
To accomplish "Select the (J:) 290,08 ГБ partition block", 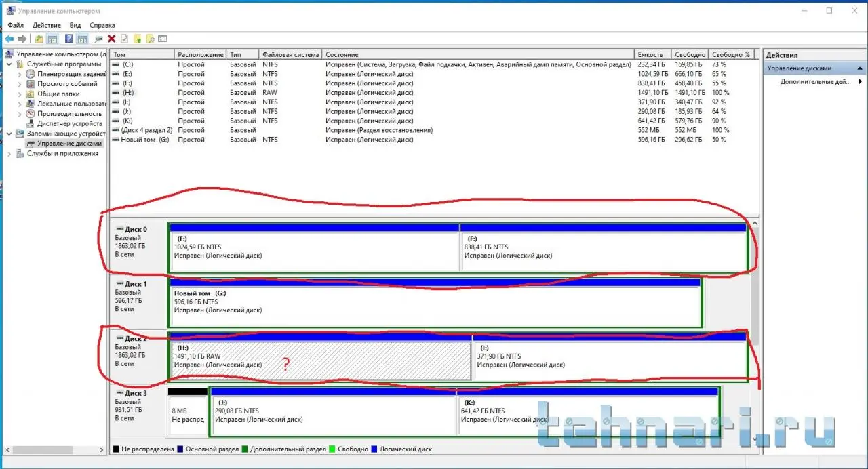I will click(x=334, y=412).
